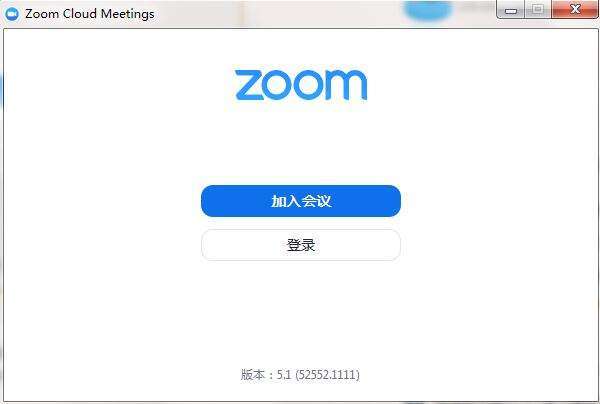Screen dimensions: 600x404
Task: Join a meeting via 加入会议
Action: tap(301, 201)
